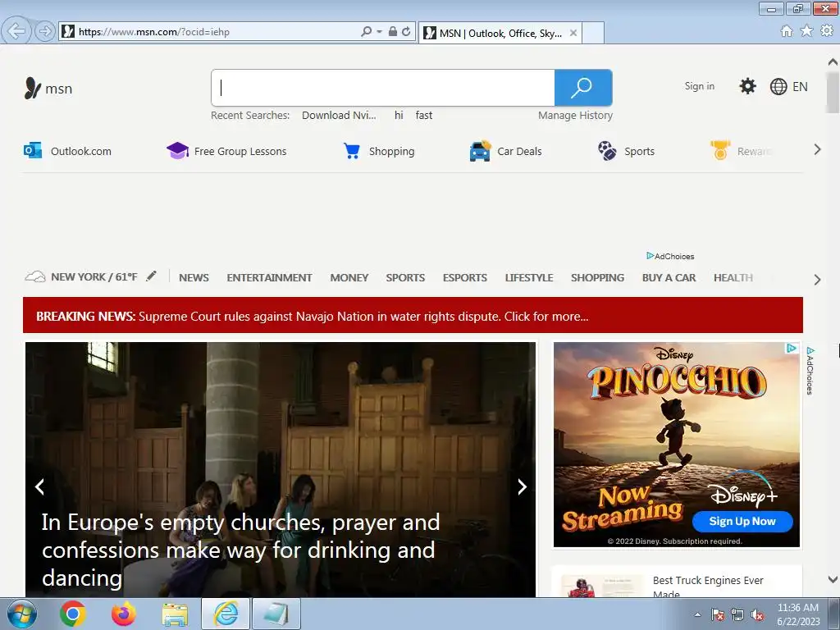Screen dimensions: 840x630
Task: Open the EN language globe selector
Action: (x=788, y=86)
